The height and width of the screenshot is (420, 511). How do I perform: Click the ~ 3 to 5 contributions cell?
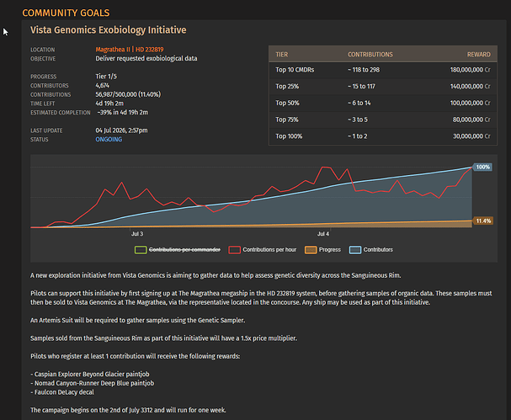(x=357, y=120)
